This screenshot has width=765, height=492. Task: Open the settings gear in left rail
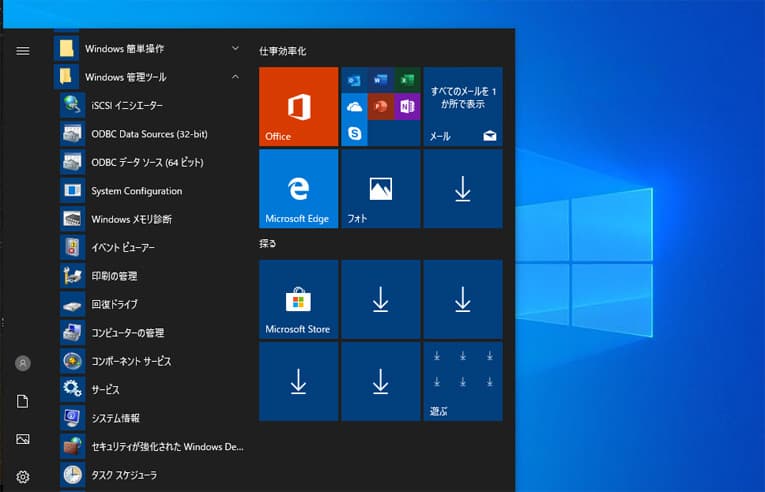click(23, 477)
